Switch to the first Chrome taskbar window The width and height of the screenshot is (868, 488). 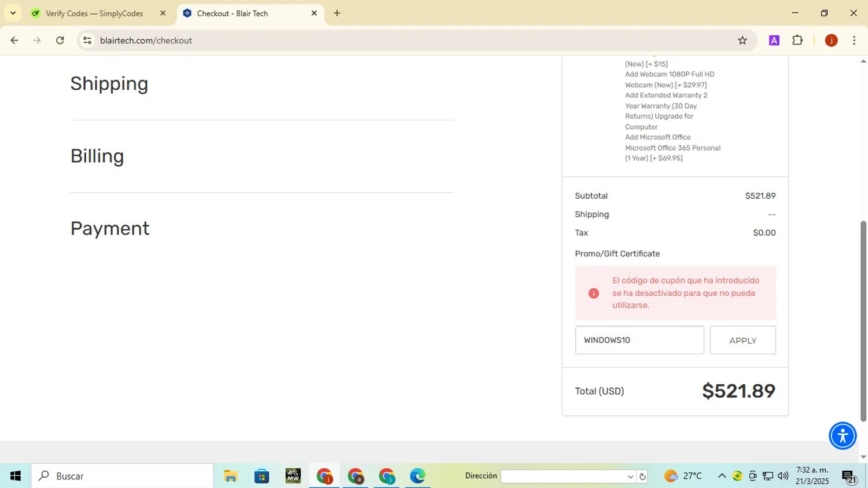pos(324,476)
